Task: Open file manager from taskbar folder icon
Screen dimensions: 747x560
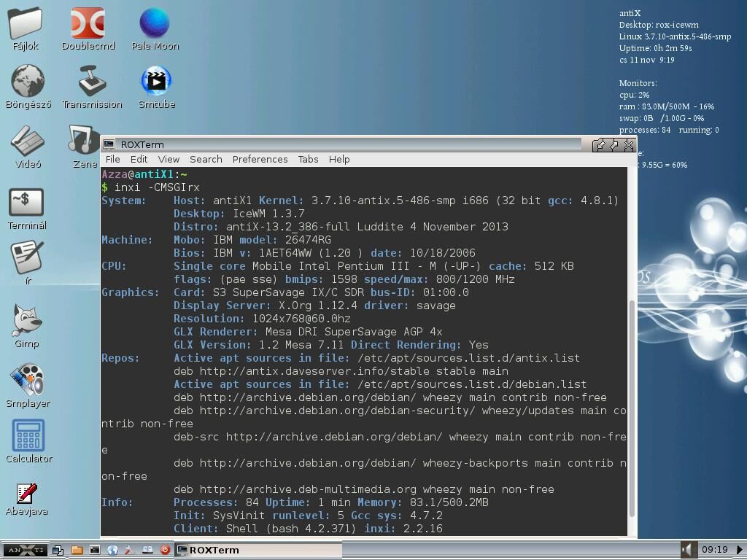Action: [x=77, y=550]
